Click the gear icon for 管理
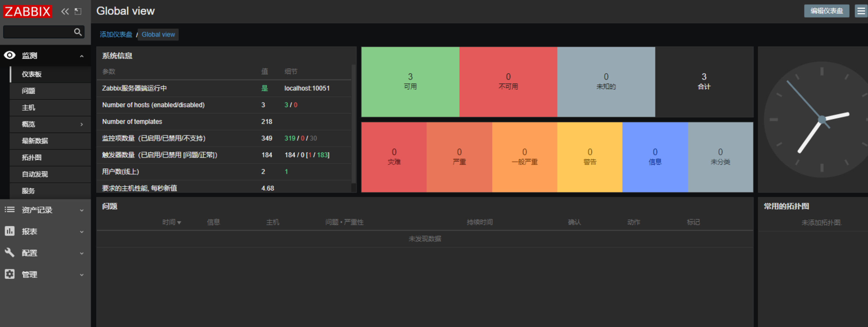The height and width of the screenshot is (327, 868). (10, 274)
